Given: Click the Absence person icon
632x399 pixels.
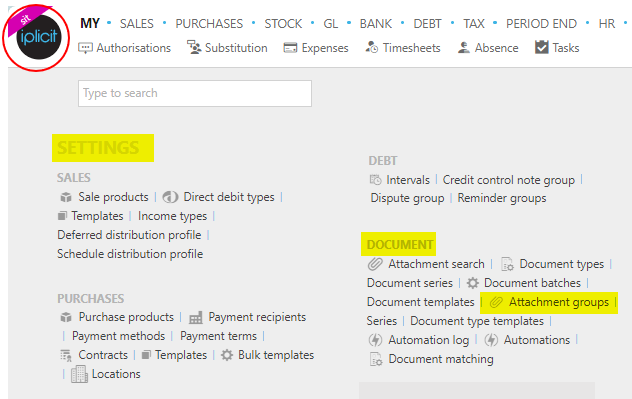Looking at the screenshot, I should click(x=464, y=48).
